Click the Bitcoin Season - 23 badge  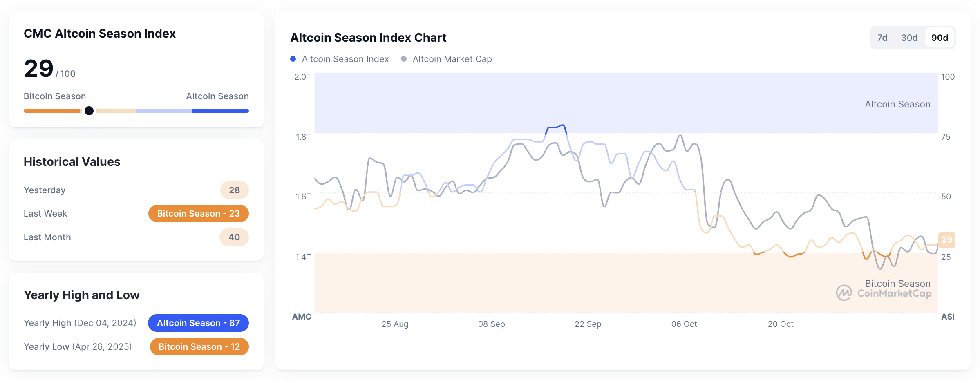point(198,213)
